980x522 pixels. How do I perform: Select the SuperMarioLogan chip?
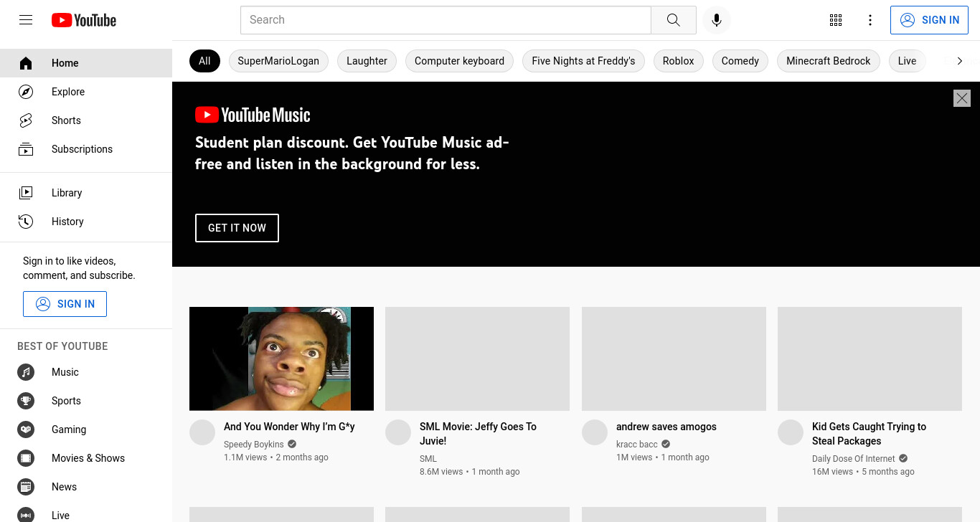pos(278,61)
